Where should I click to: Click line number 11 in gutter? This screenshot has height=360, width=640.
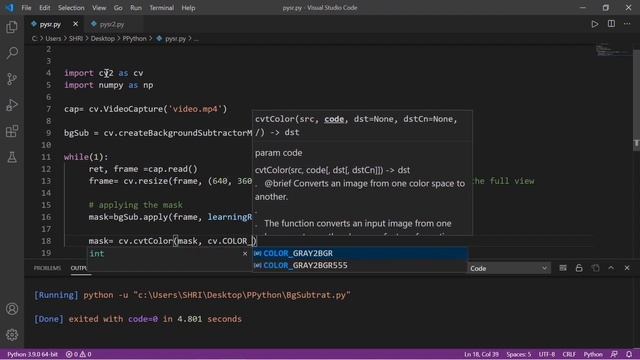pos(46,157)
